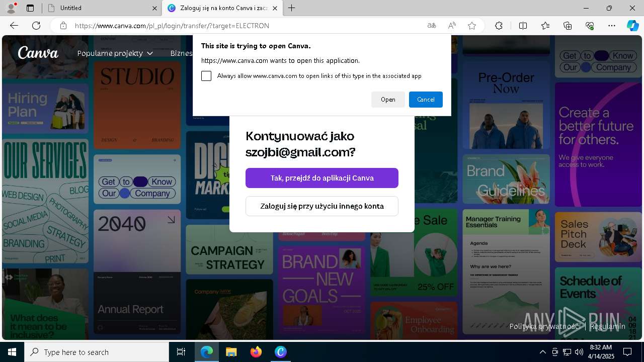Open the network tray icon
644x362 pixels.
pos(567,352)
